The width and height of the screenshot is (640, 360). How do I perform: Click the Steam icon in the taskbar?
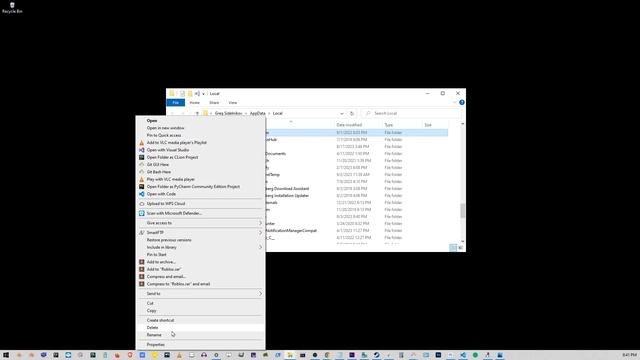pos(376,355)
